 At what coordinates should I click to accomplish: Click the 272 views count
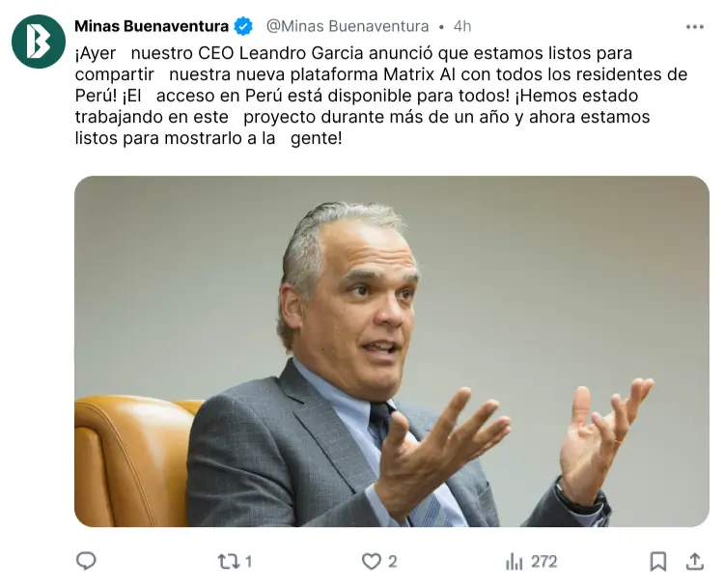click(x=543, y=562)
